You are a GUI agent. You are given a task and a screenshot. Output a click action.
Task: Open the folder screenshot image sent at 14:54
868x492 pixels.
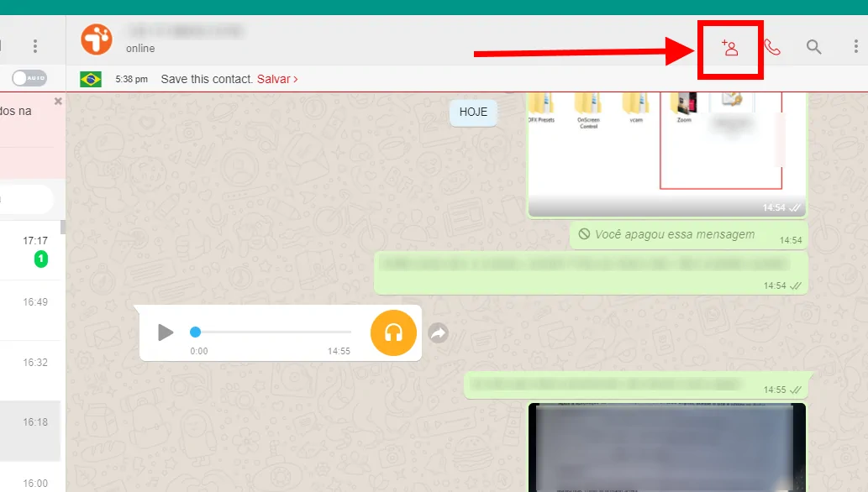tap(667, 154)
